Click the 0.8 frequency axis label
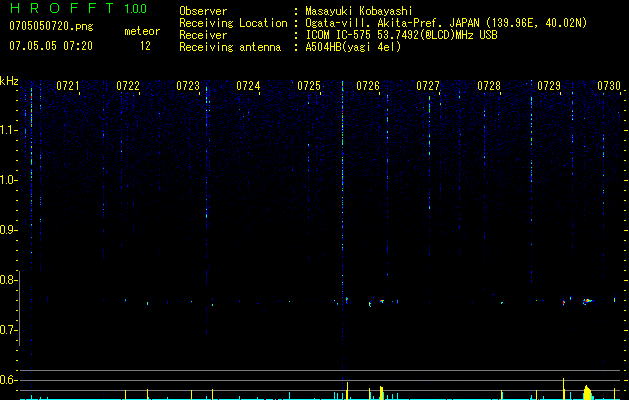 [x=7, y=280]
